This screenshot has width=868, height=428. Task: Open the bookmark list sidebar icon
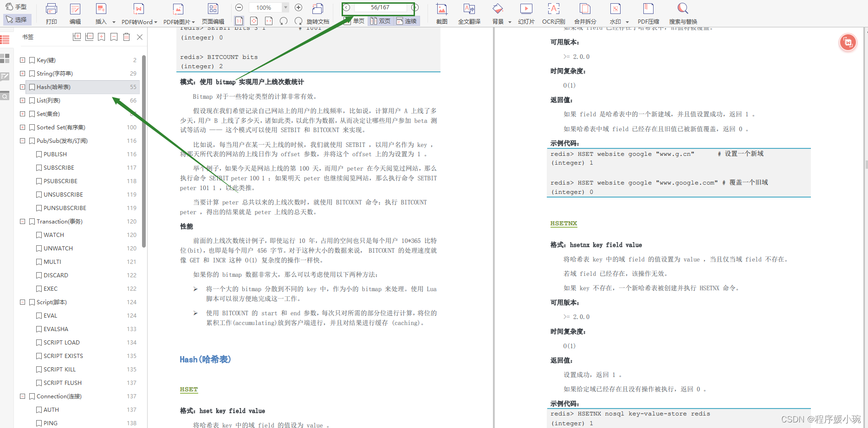pos(5,39)
